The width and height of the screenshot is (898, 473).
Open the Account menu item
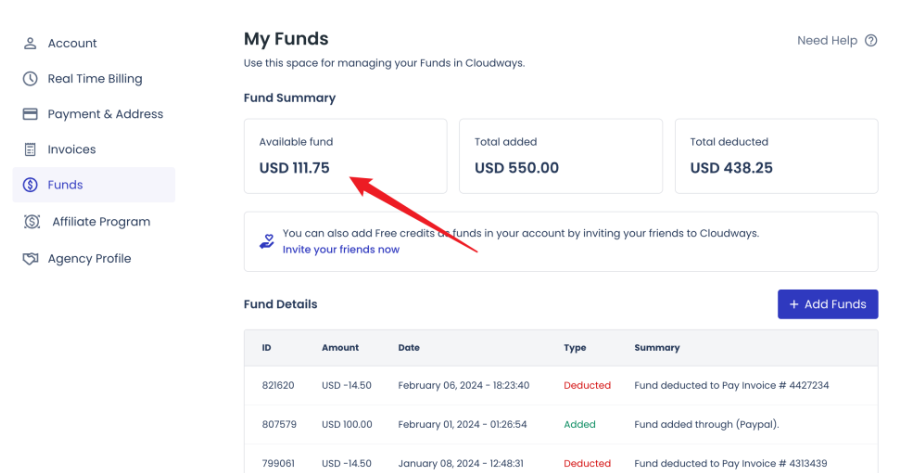point(72,44)
